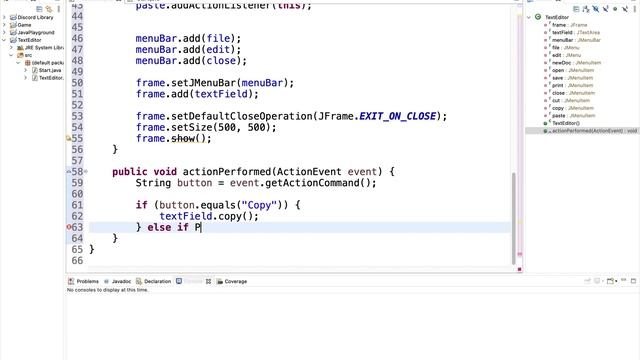Toggle hide static members in Outline

[x=606, y=9]
